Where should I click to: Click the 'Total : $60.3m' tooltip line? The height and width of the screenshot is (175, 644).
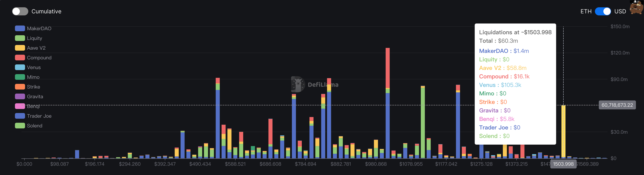tap(498, 41)
